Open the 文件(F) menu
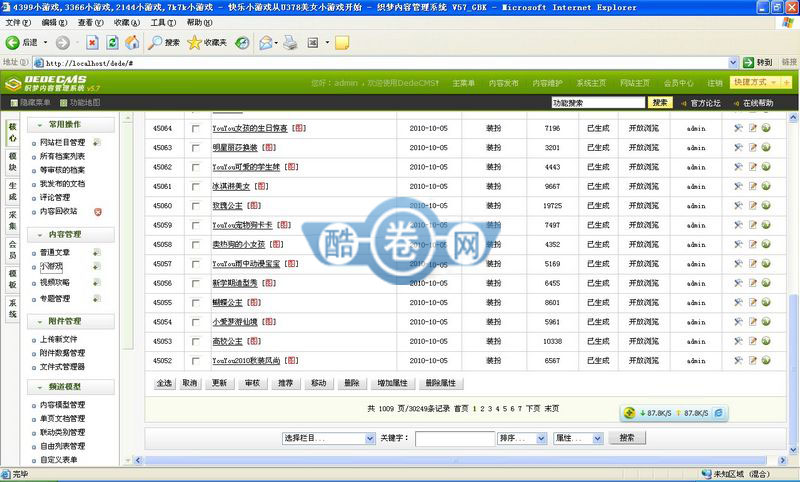800x482 pixels. (18, 22)
